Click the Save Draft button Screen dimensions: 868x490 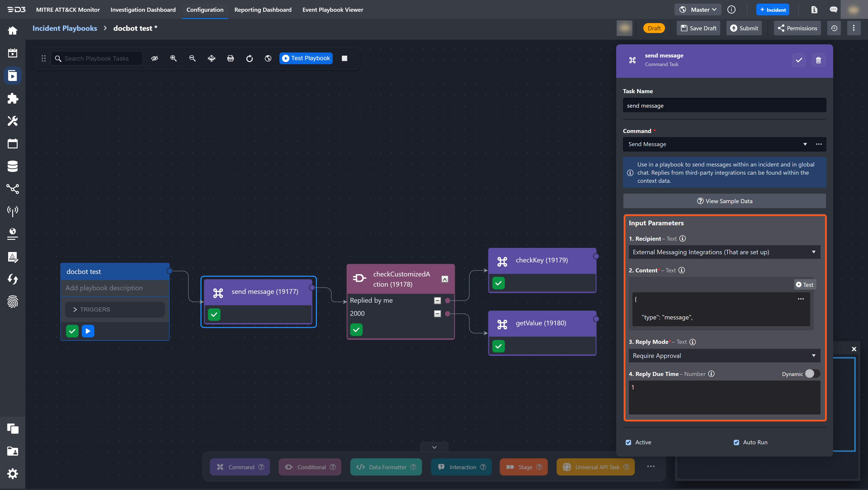[698, 28]
